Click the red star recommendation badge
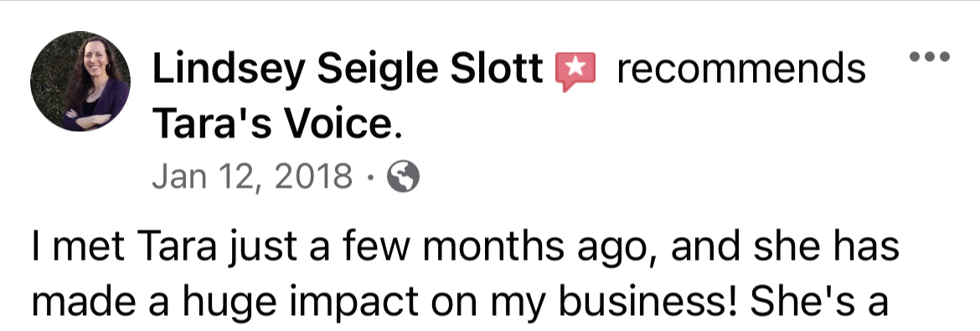980x331 pixels. tap(575, 71)
